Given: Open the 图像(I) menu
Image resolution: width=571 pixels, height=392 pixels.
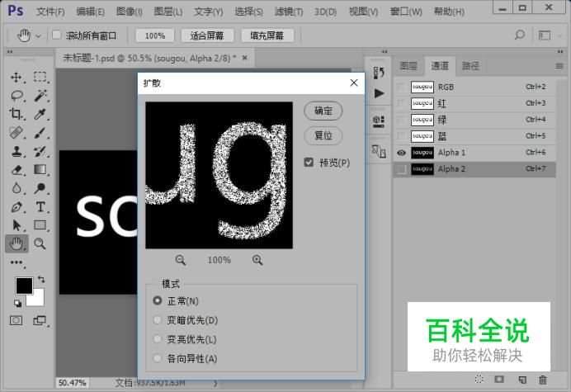Looking at the screenshot, I should click(x=130, y=12).
